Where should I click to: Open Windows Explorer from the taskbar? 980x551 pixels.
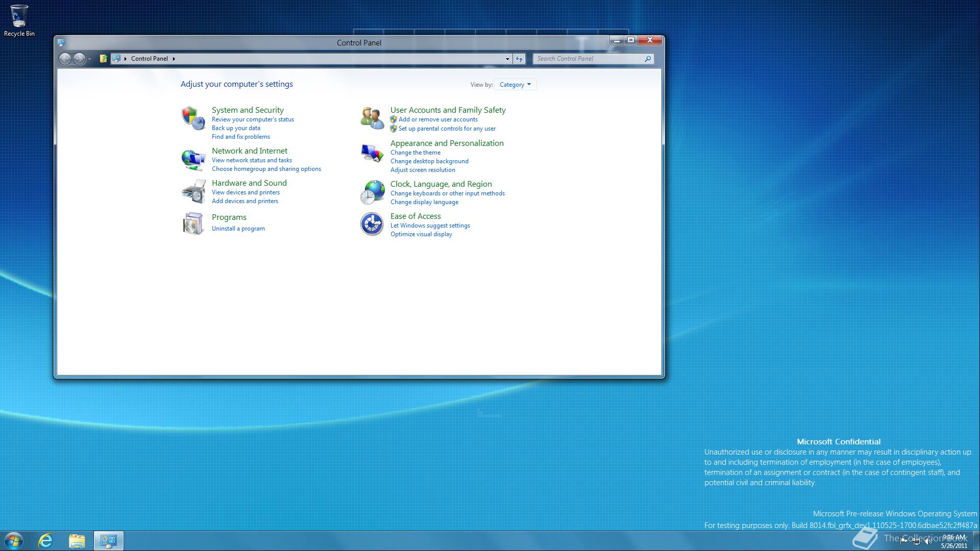point(77,541)
